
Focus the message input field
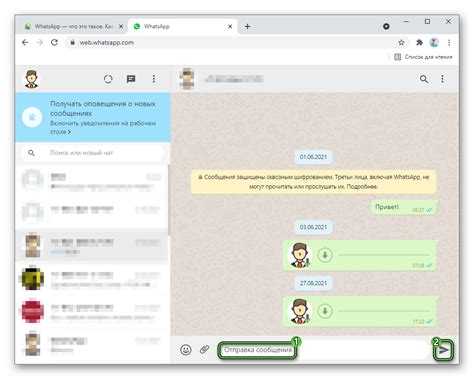322,350
